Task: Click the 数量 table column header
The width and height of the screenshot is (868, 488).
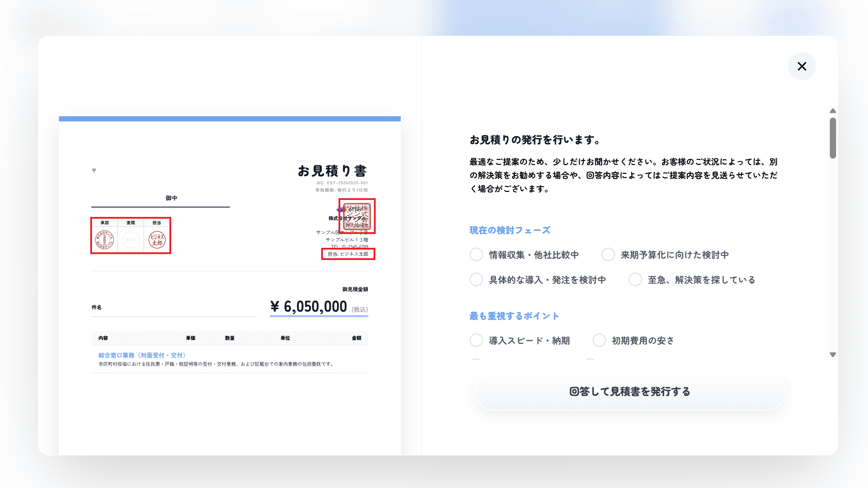Action: [229, 338]
